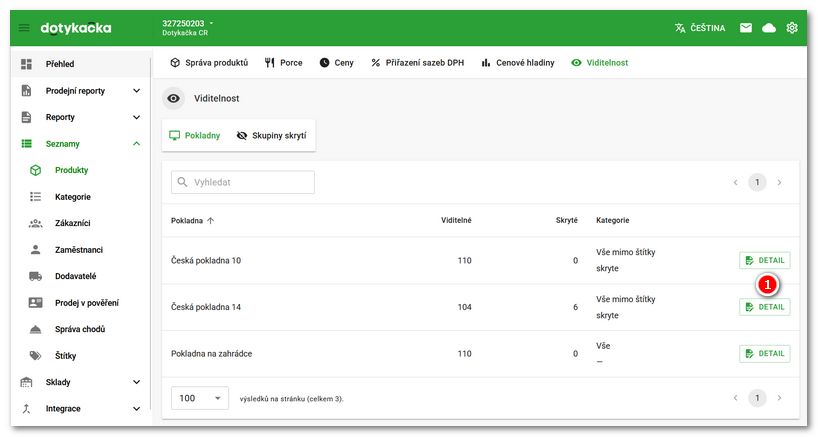Go to next page in bottom pagination
Viewport: 818px width, 437px height.
pos(779,398)
